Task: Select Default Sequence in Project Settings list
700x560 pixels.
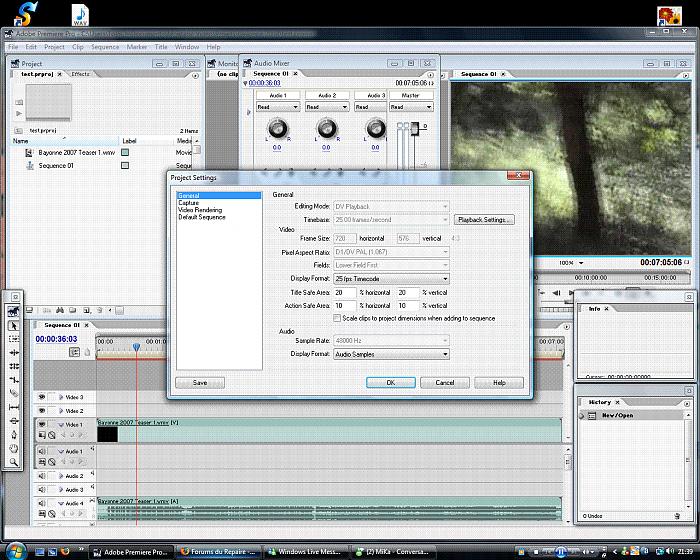Action: tap(202, 217)
